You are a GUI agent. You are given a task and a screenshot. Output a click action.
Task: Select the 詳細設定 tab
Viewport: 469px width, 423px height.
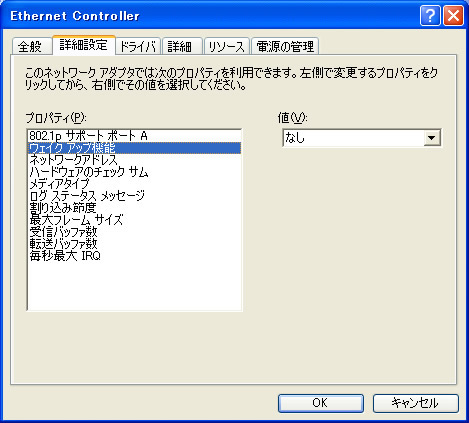[84, 45]
